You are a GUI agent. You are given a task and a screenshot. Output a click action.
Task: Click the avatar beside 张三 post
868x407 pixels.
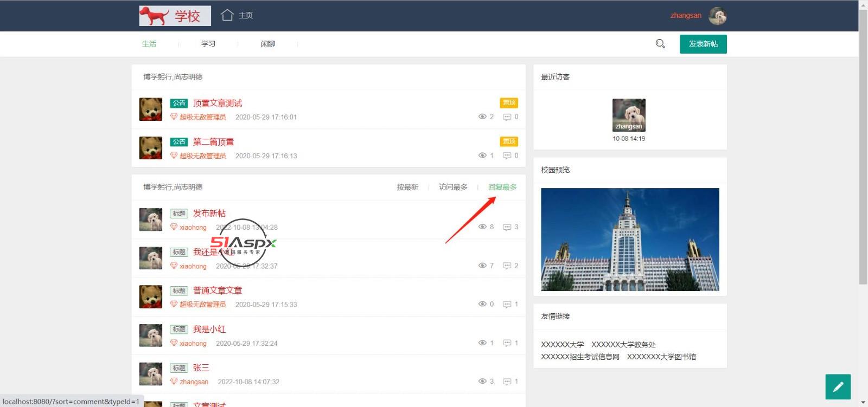click(151, 374)
